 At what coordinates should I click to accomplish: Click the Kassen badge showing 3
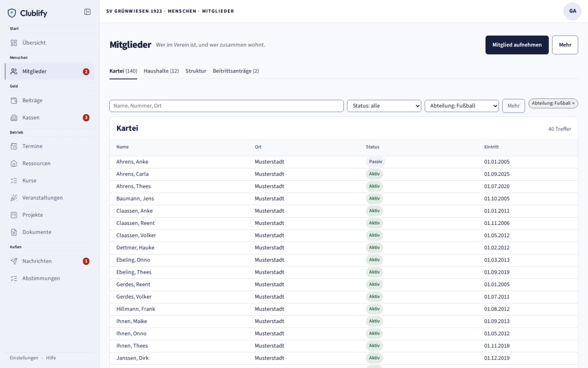pyautogui.click(x=86, y=118)
